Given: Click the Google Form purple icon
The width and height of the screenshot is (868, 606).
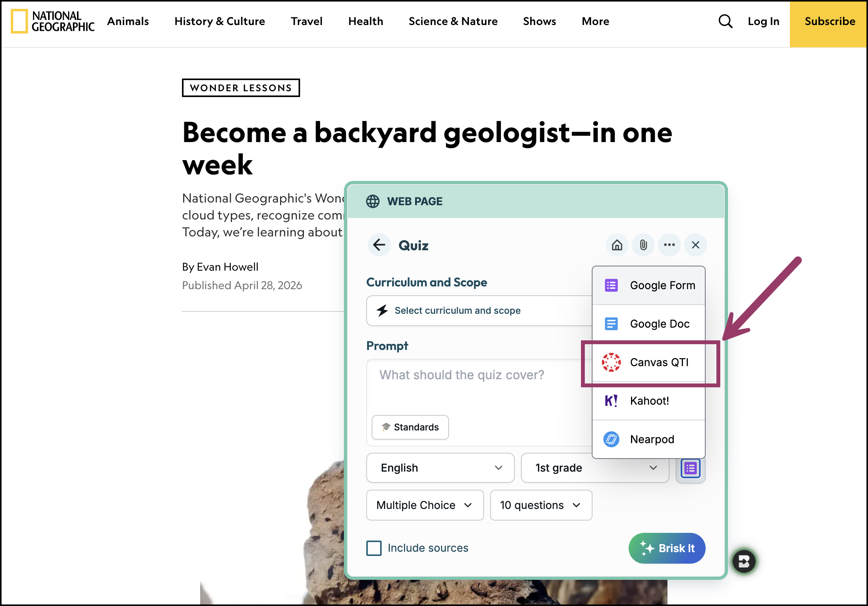Looking at the screenshot, I should (611, 285).
